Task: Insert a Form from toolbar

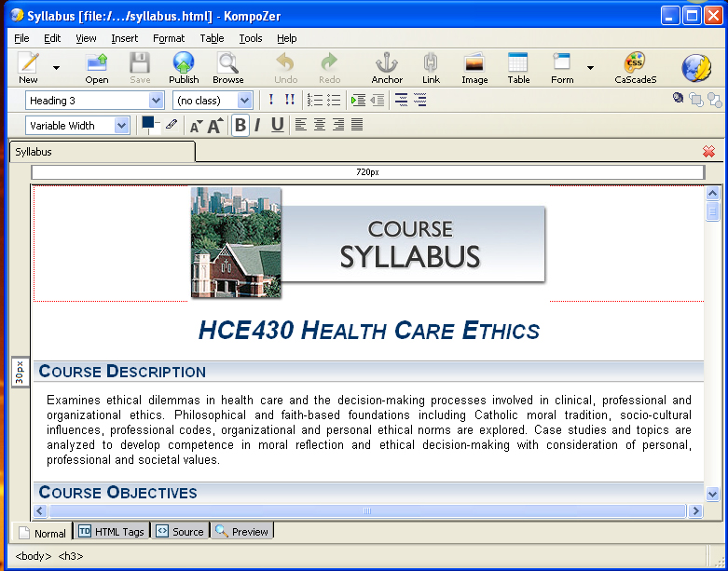Action: 562,68
